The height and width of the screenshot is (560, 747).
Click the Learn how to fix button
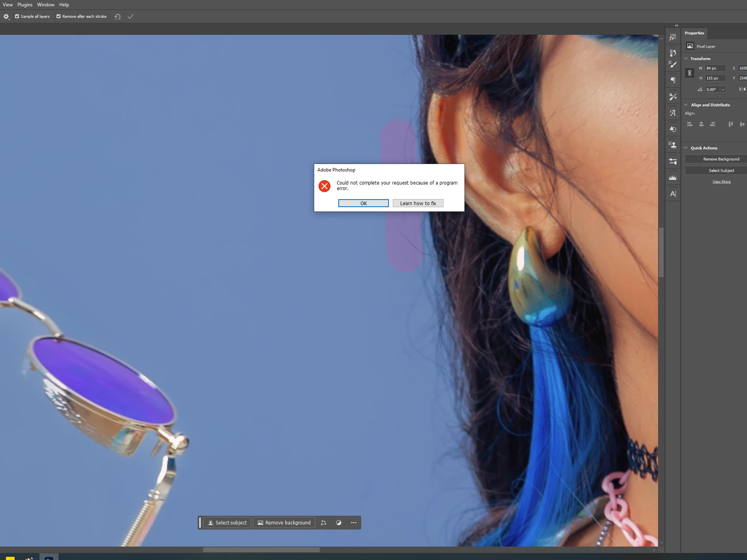(418, 203)
